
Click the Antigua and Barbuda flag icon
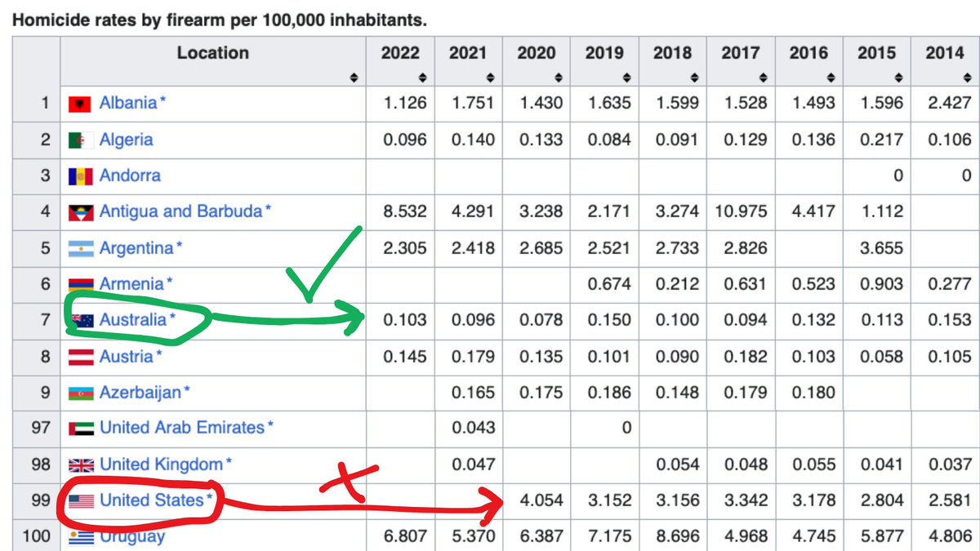(80, 211)
